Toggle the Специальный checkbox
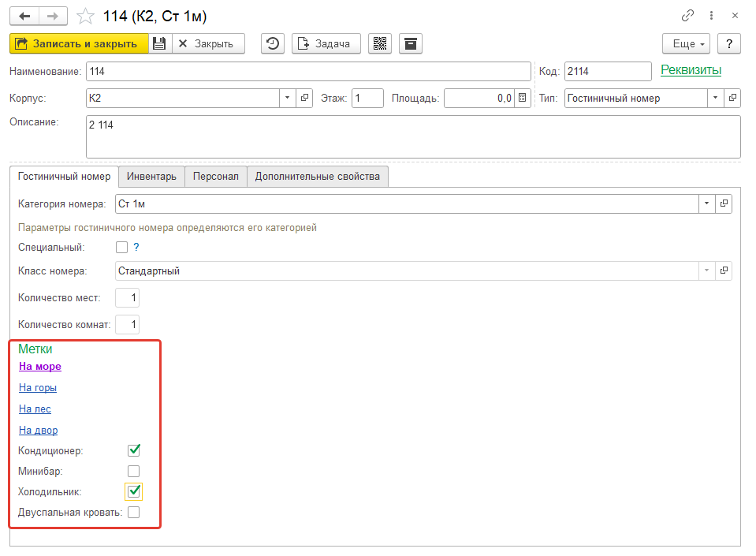756x556 pixels. click(x=121, y=247)
